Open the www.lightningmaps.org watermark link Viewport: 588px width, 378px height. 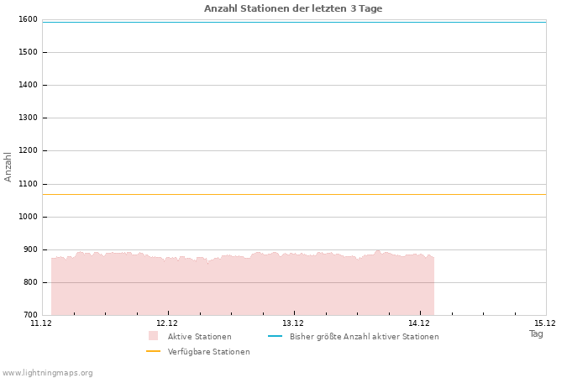48,373
